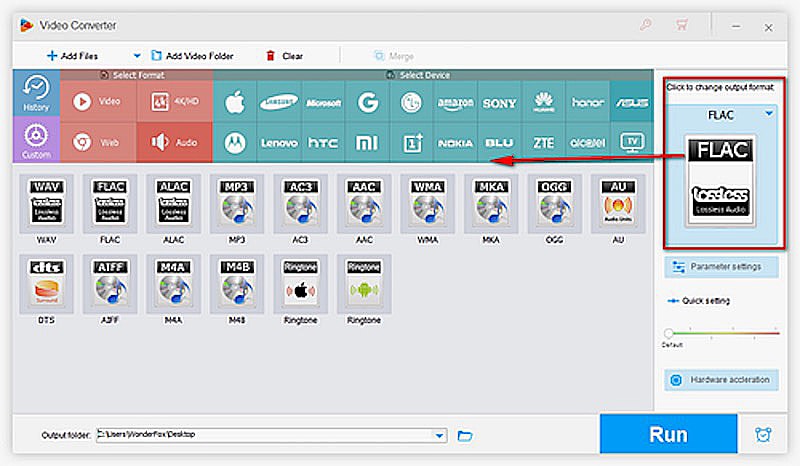The width and height of the screenshot is (800, 466).
Task: Select the MKA format icon
Action: [491, 204]
